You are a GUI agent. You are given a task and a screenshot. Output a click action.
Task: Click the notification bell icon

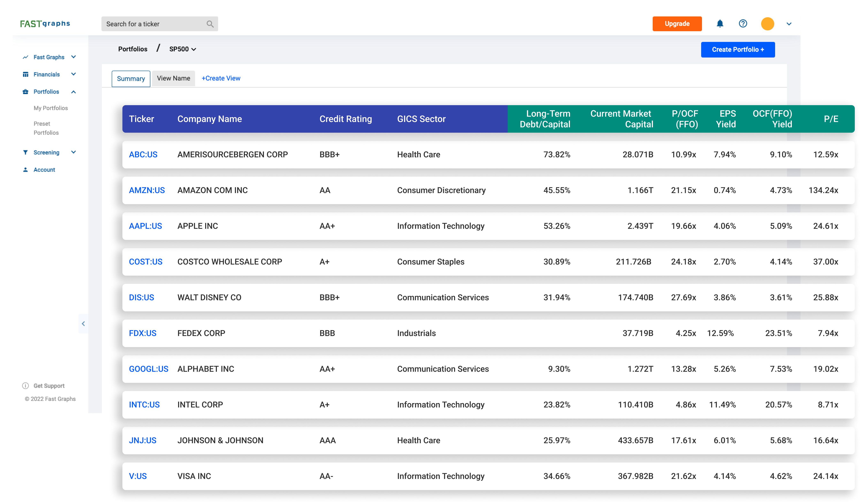point(720,24)
